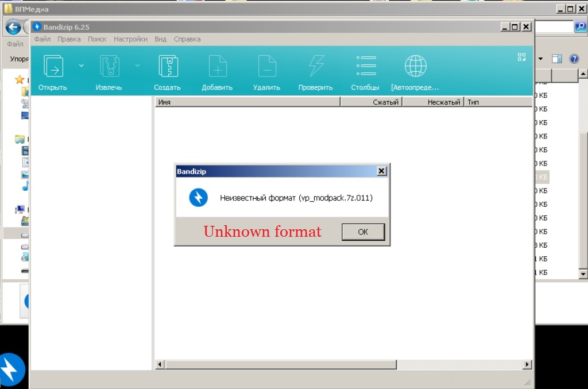Open the dropdown arrow beside Открыть

point(81,66)
